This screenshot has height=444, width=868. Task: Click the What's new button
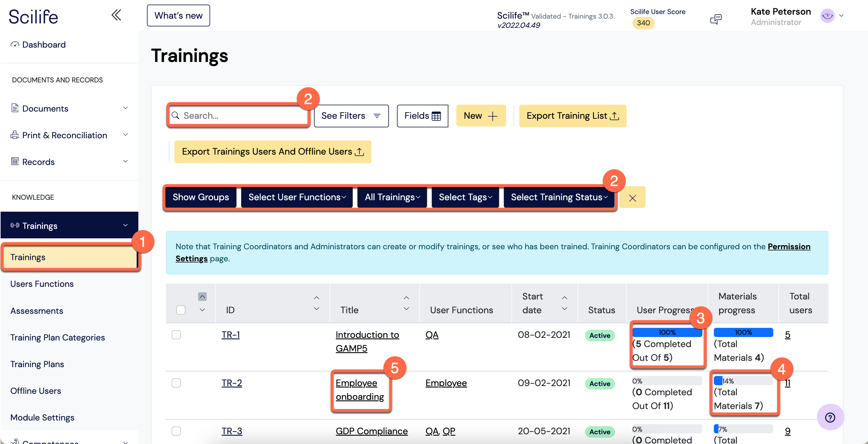click(x=178, y=15)
